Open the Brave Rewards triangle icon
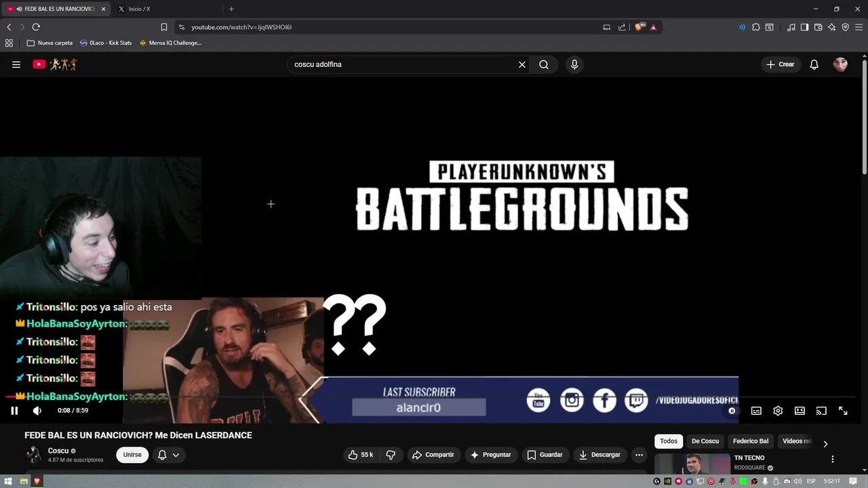 click(653, 27)
